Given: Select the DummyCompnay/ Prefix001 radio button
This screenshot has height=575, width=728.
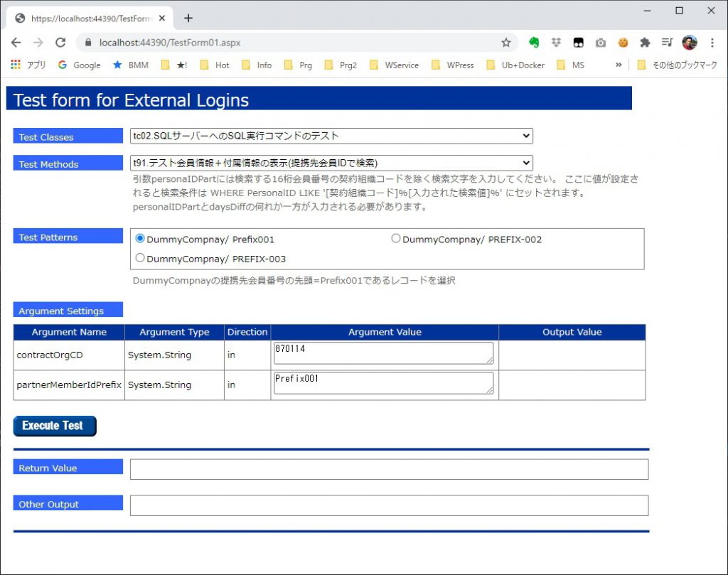Looking at the screenshot, I should point(140,239).
